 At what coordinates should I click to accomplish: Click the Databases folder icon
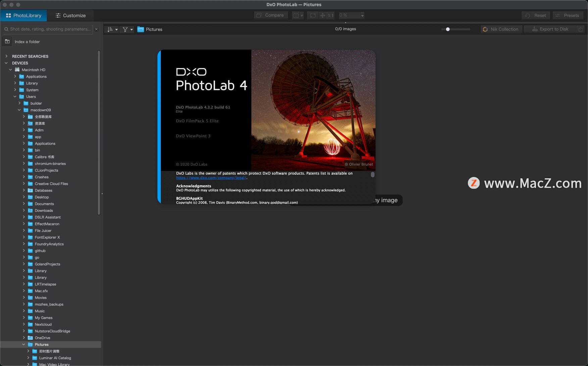coord(30,190)
